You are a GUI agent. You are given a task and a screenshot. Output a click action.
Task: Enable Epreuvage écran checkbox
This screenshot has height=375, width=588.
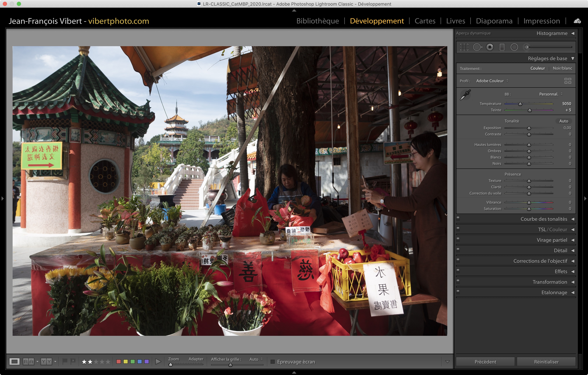click(273, 362)
